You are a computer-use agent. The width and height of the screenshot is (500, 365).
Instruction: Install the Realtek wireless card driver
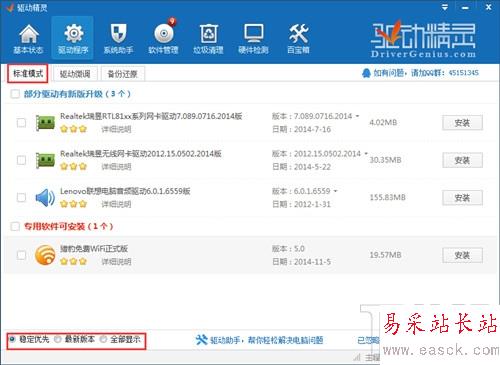(x=462, y=161)
